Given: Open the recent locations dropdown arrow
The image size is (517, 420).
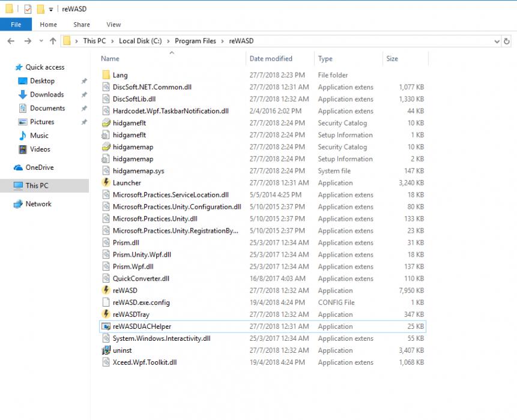Looking at the screenshot, I should [x=41, y=41].
